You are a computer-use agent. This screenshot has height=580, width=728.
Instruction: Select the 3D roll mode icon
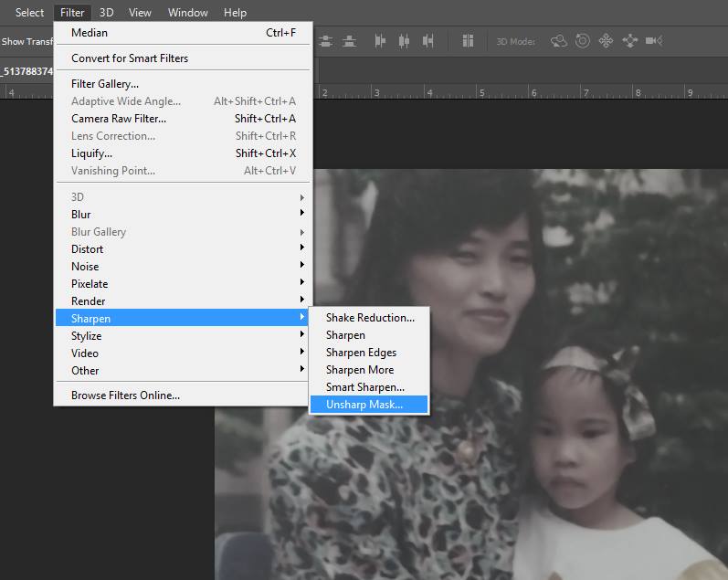click(x=583, y=41)
